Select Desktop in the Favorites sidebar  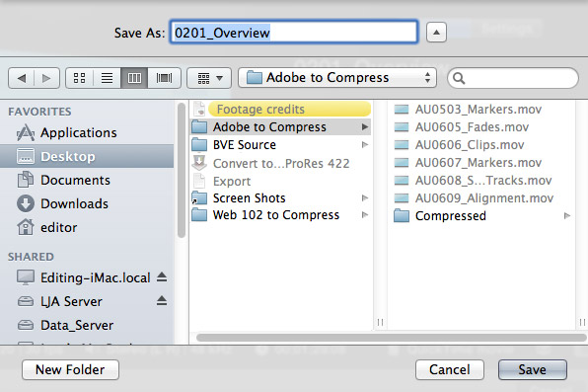coord(87,156)
